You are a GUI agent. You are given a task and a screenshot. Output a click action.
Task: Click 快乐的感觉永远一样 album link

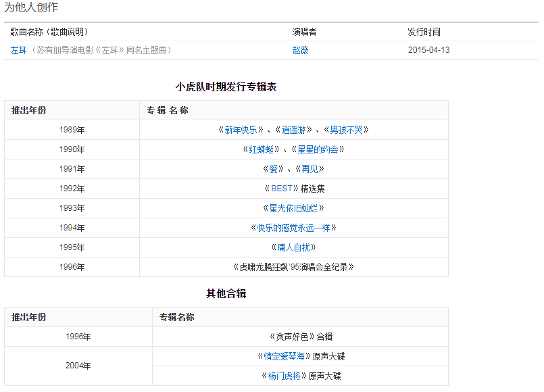point(293,228)
